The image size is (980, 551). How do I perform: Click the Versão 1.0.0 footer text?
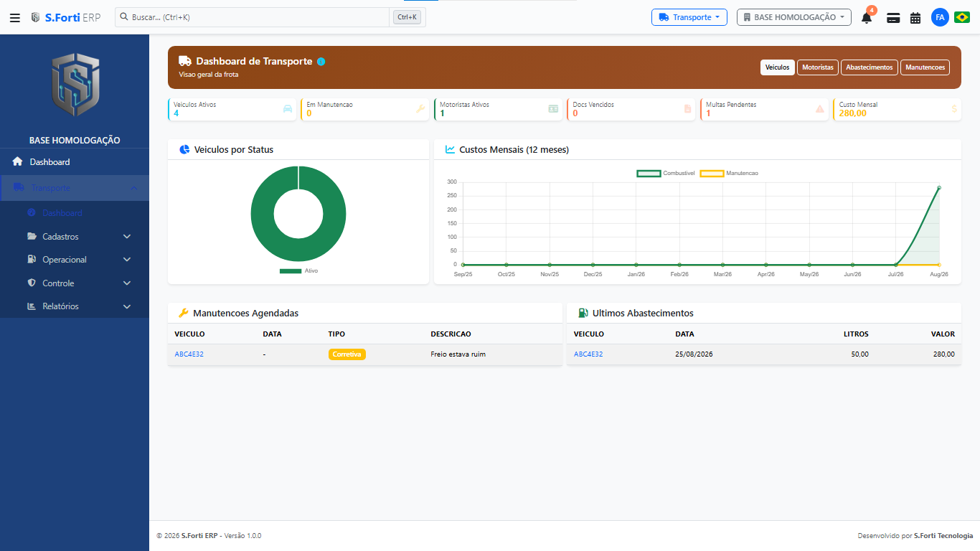[242, 536]
